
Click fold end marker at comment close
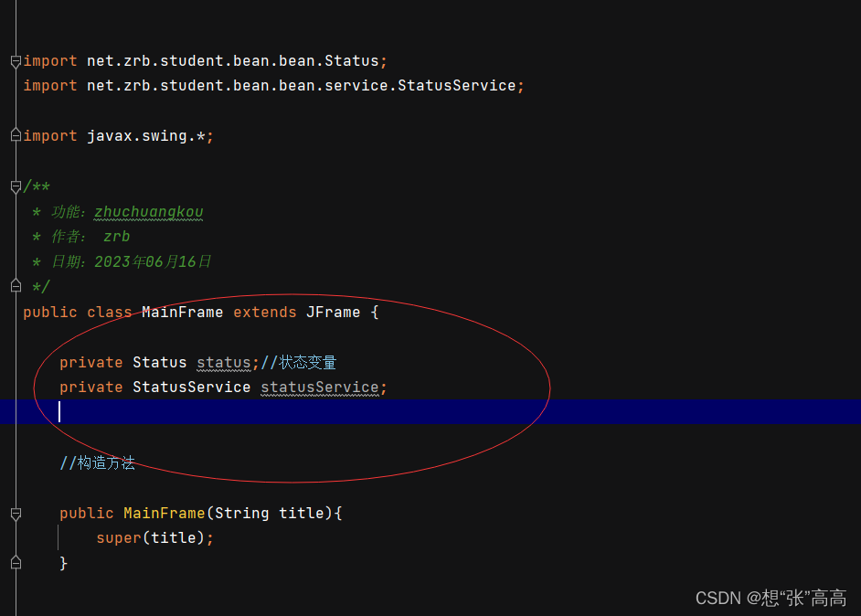(16, 285)
